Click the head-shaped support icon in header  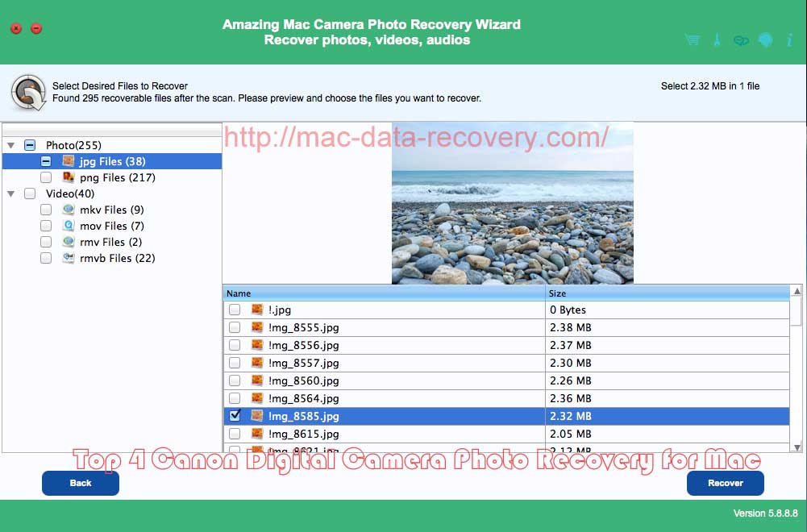pos(765,40)
